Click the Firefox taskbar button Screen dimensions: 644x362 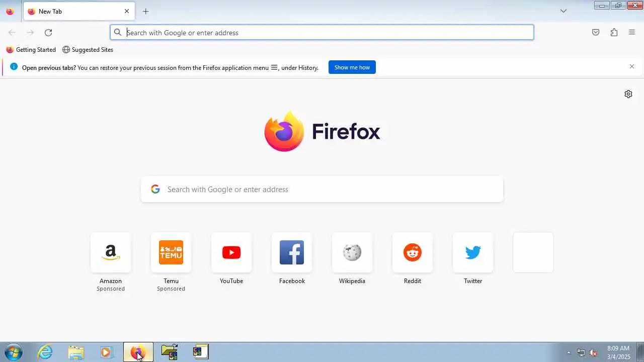[138, 352]
